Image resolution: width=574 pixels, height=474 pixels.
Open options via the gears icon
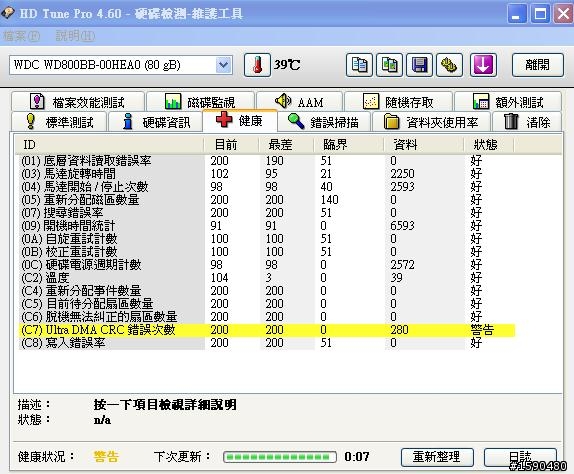449,65
